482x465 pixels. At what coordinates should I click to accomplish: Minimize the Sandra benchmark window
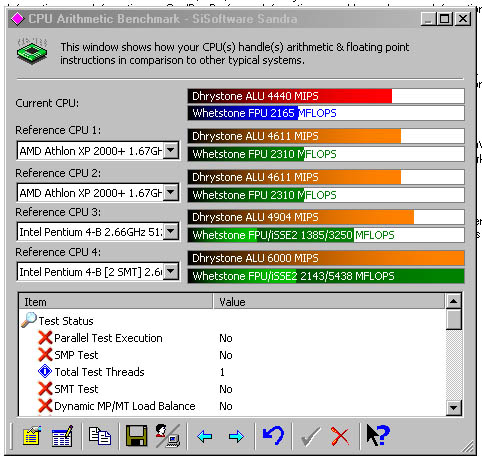click(428, 19)
